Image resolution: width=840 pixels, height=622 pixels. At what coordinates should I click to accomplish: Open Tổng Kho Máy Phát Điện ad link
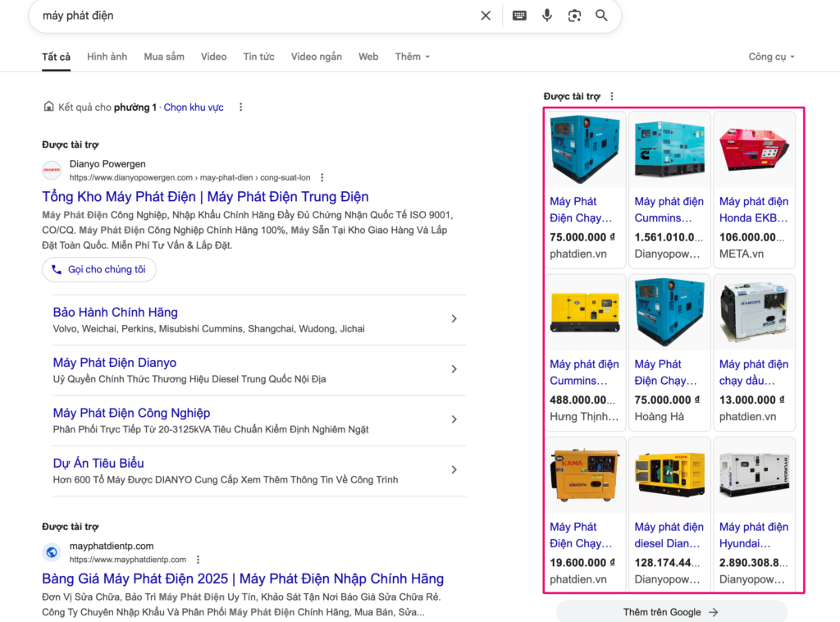205,197
